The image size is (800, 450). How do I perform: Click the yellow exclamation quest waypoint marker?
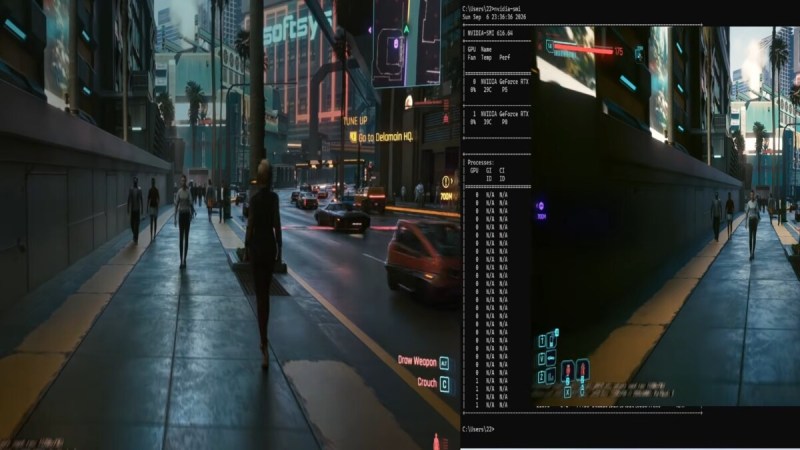coord(446,182)
